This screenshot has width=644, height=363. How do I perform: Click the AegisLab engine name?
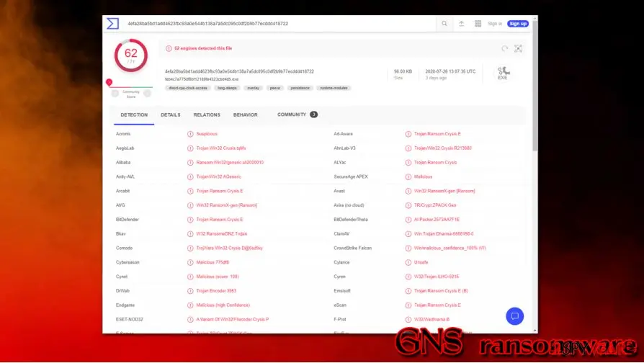(x=125, y=148)
